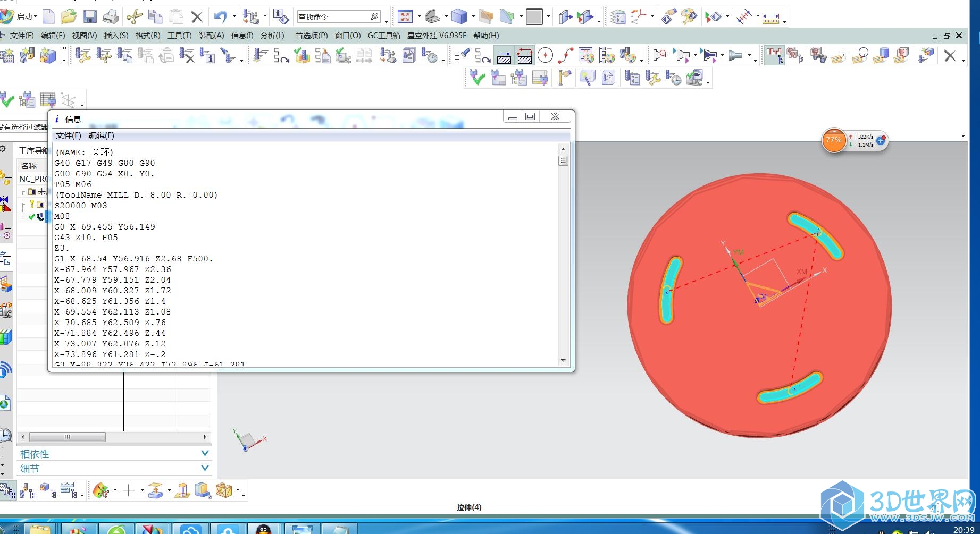Open the 分析(L) menu

[x=272, y=36]
